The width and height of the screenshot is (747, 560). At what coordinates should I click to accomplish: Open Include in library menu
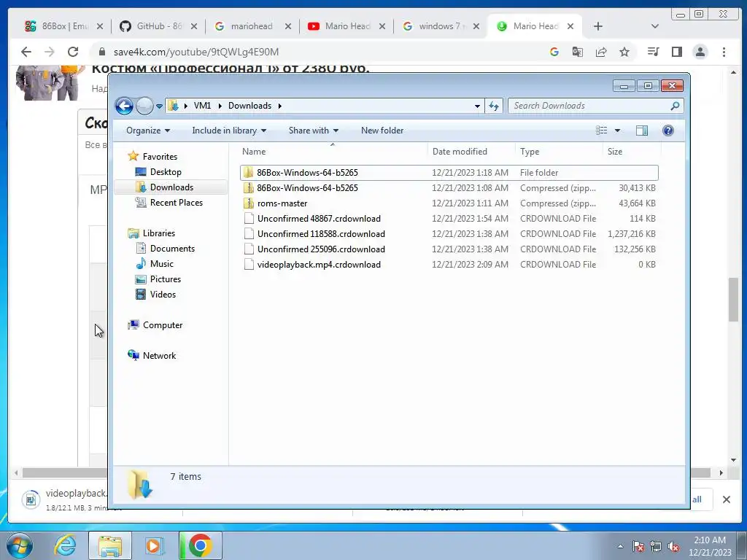point(228,131)
